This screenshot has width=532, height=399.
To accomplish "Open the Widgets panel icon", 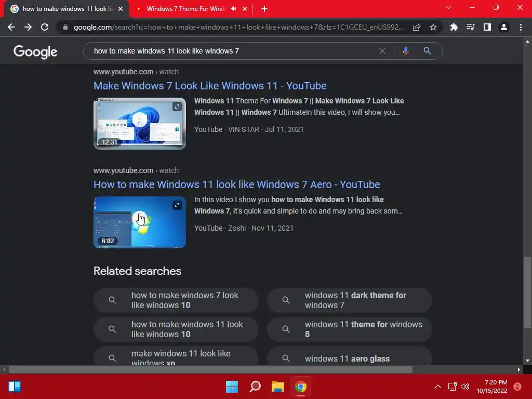I will click(15, 387).
